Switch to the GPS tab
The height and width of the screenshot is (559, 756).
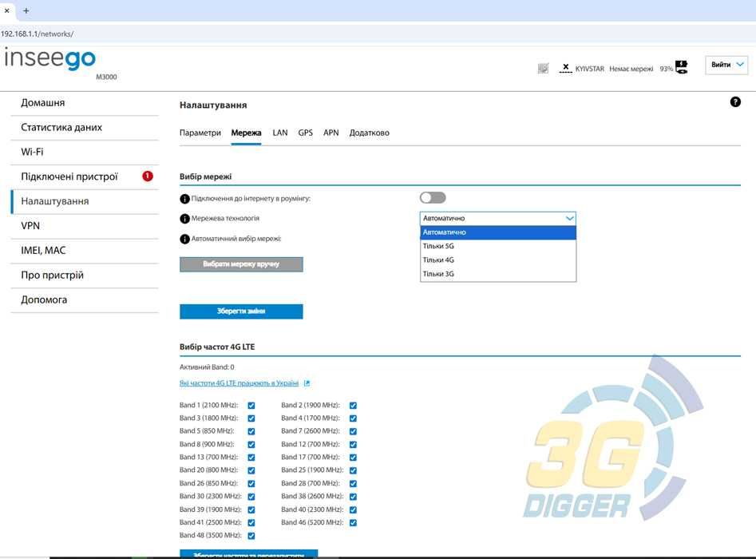coord(305,133)
